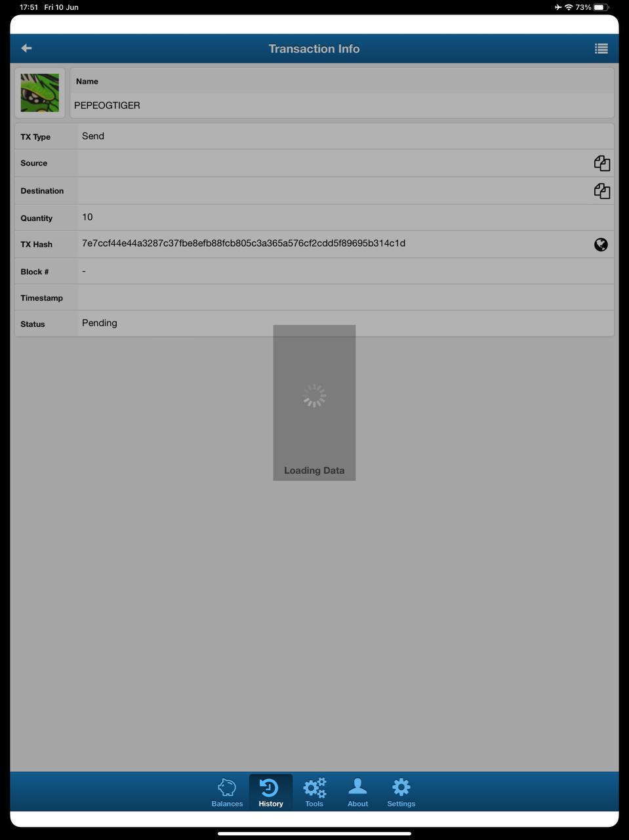Screen dimensions: 629x840
Task: Open the list menu icon top right
Action: [601, 49]
